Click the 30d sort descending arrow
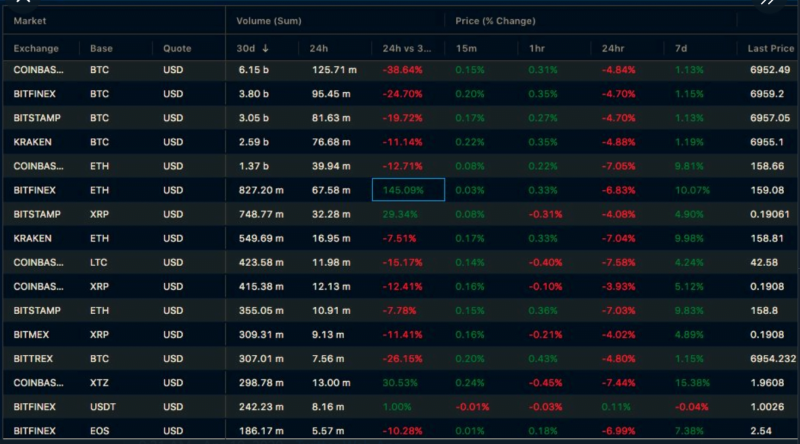800x444 pixels. tap(265, 48)
